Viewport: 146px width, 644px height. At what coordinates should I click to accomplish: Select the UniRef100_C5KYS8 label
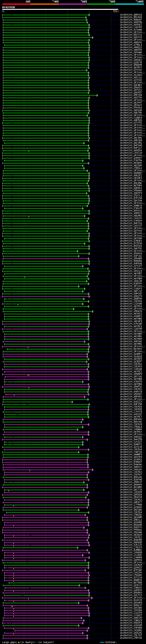(131, 638)
